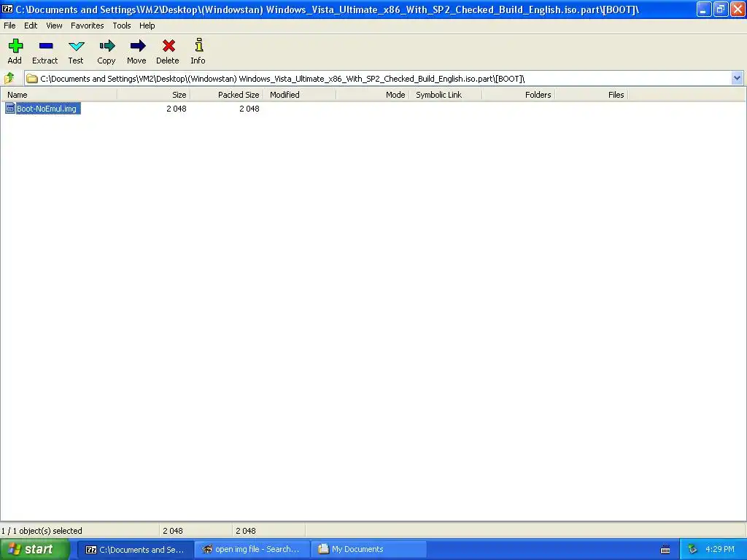This screenshot has height=560, width=747.
Task: Click the address path text field
Action: [x=377, y=79]
